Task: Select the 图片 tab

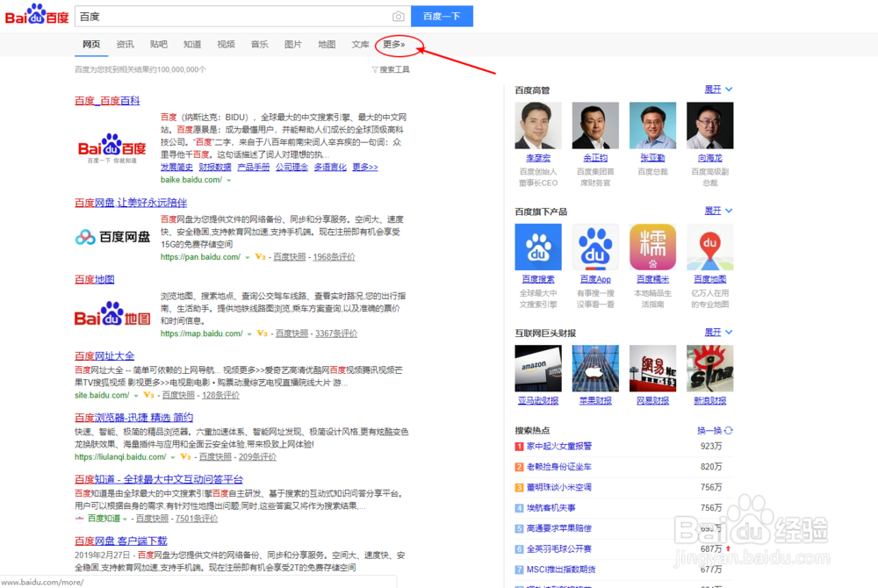Action: click(x=293, y=44)
